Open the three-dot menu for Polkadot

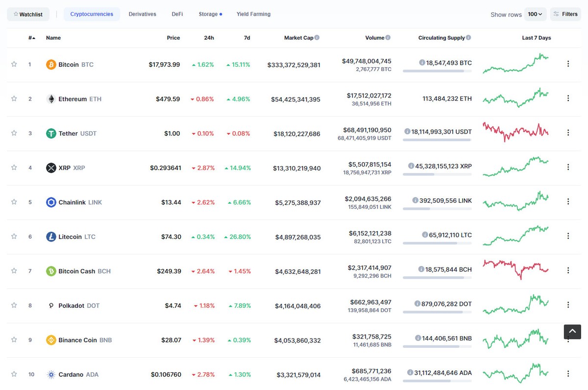point(568,305)
